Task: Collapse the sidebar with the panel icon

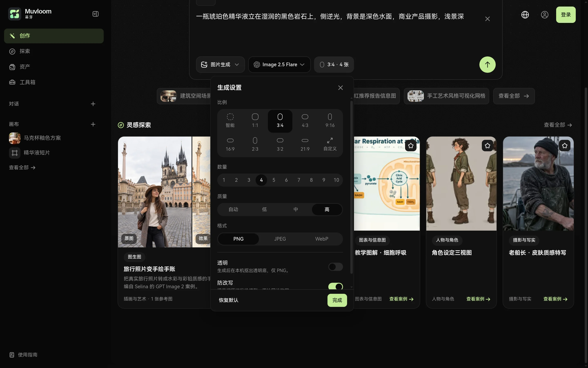Action: click(x=96, y=14)
